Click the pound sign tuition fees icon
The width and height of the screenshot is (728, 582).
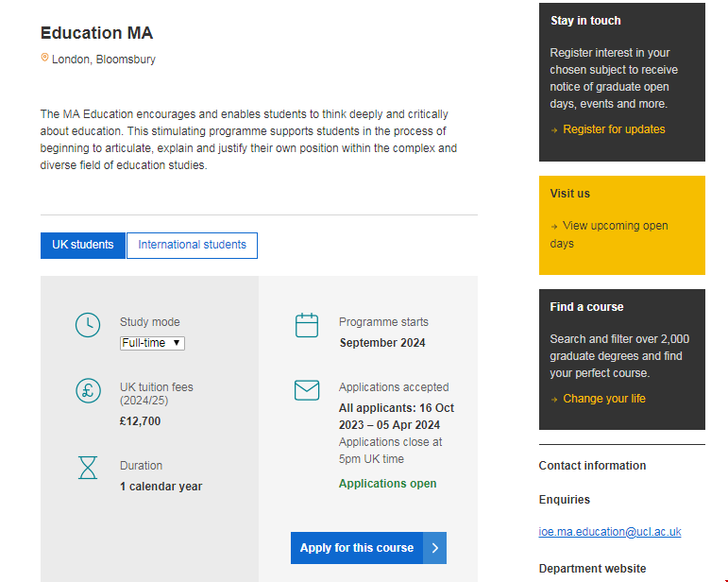(88, 390)
